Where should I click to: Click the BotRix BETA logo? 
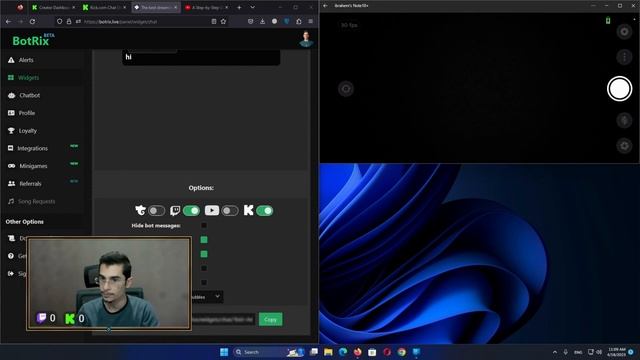point(33,40)
